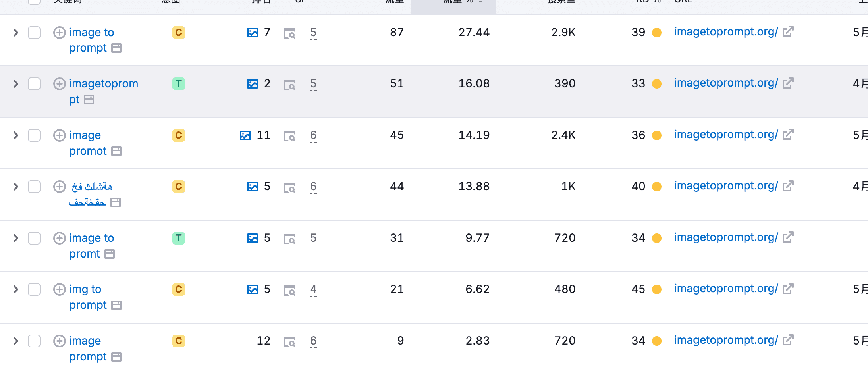
Task: Click SF count 6 in the Arabic keyword row
Action: [x=313, y=187]
